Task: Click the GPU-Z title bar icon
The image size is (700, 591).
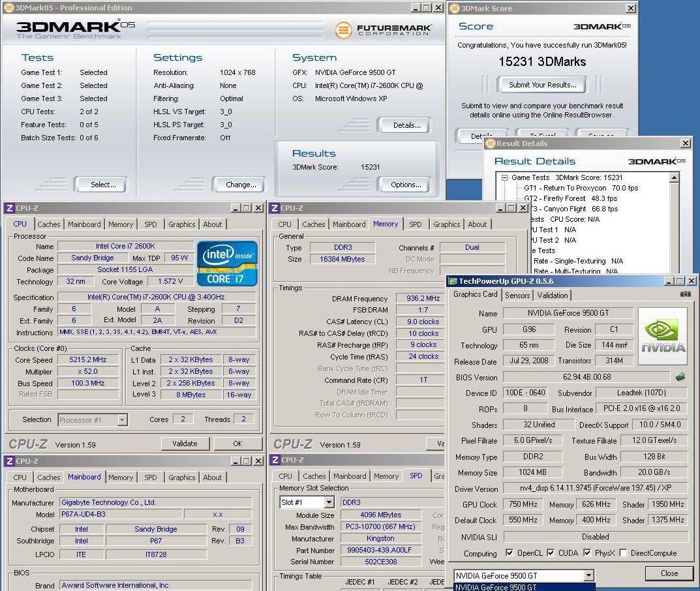Action: point(453,280)
